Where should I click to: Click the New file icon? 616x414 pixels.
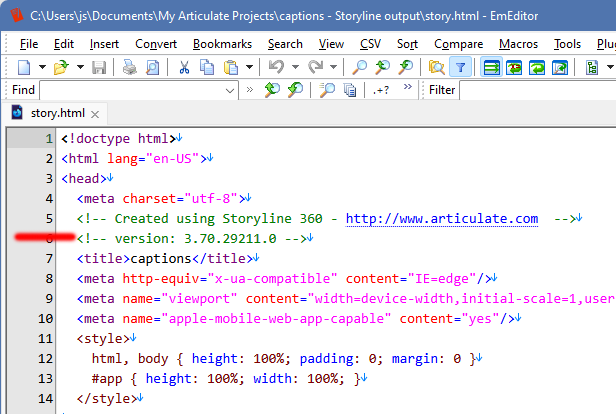click(x=22, y=67)
